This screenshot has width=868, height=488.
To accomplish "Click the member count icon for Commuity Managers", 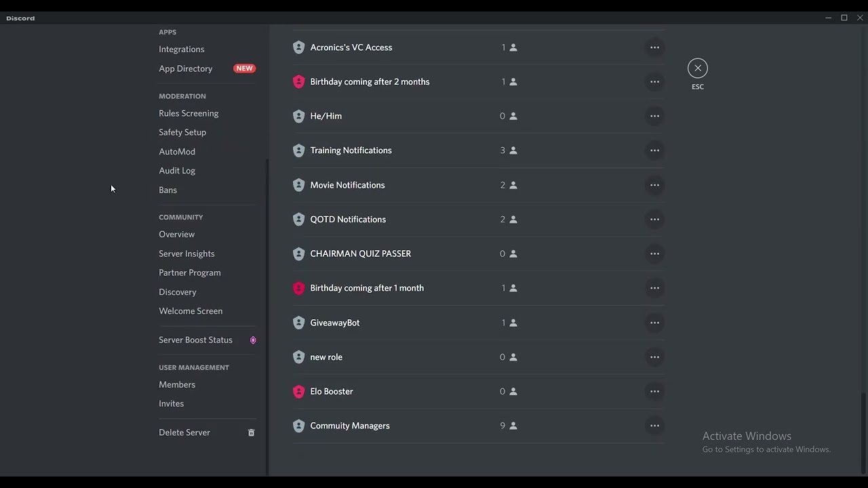I will [x=513, y=426].
